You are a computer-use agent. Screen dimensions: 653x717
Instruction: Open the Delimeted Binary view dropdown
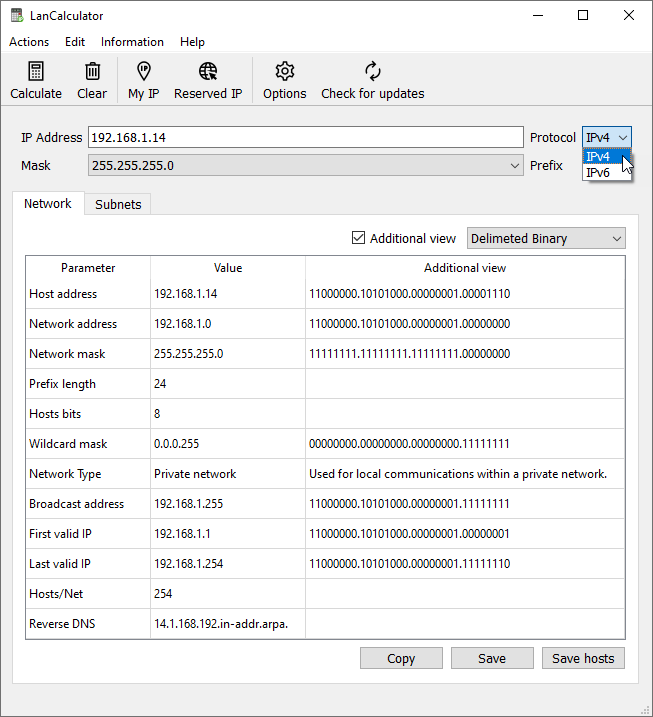tap(546, 238)
